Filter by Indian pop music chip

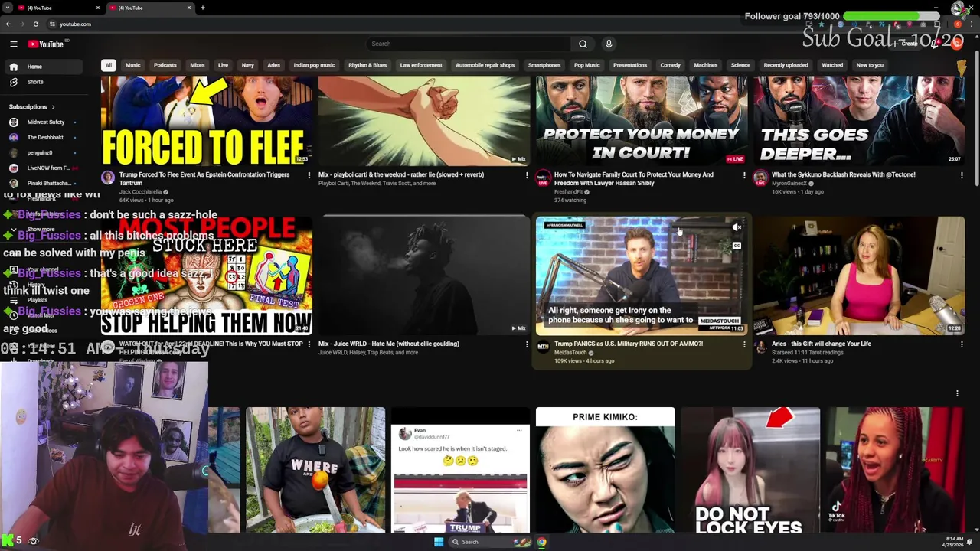point(314,65)
